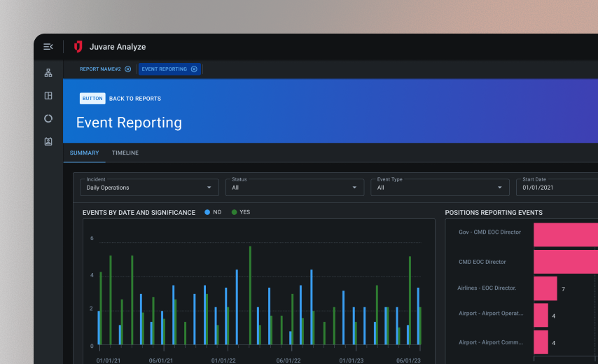Open the hierarchy tree sidebar icon
The image size is (598, 364).
(48, 73)
